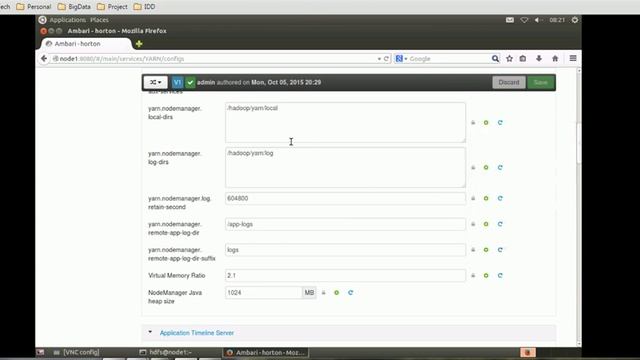Click the Discard button

tap(509, 82)
